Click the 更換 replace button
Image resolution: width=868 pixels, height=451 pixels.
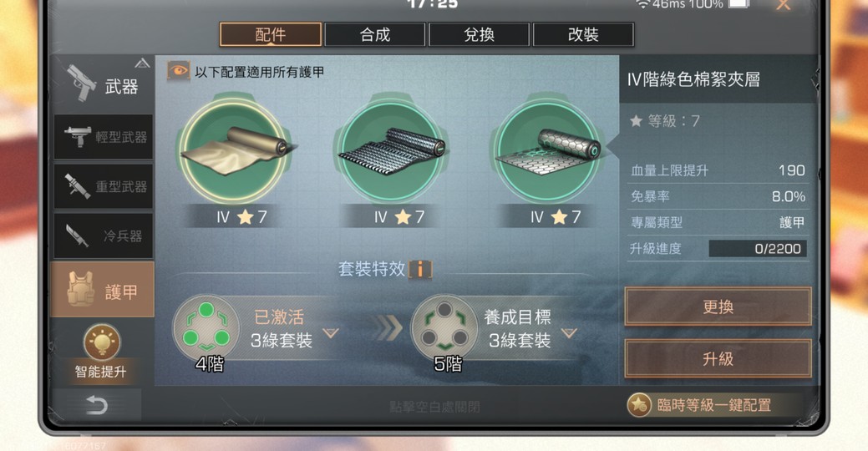(x=718, y=307)
